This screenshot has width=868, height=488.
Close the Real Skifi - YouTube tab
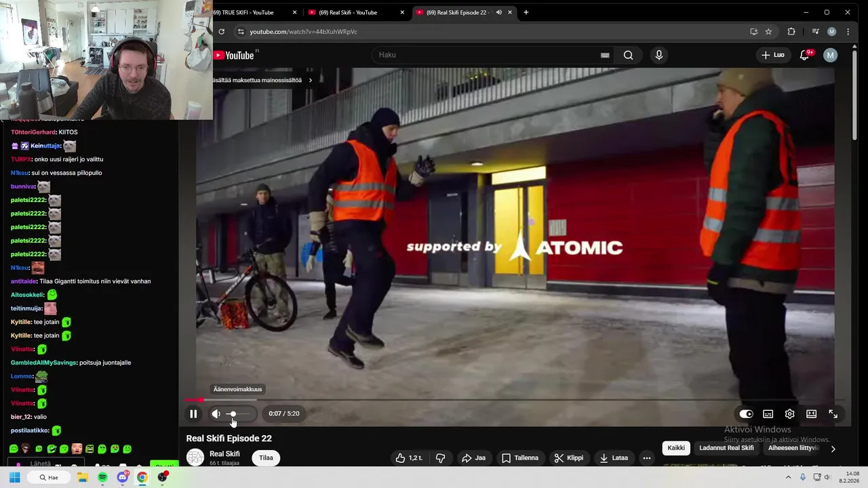point(402,12)
